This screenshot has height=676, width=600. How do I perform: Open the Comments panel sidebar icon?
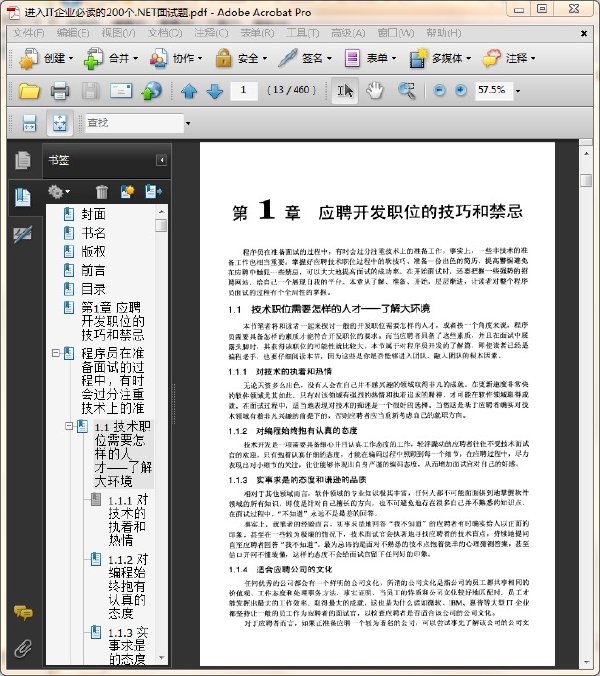pos(23,612)
